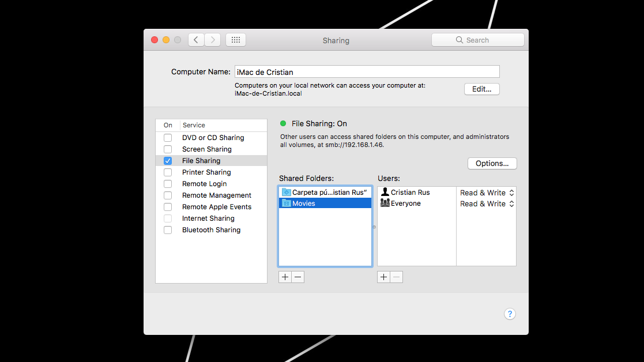Open Cristian Rus permission dropdown

click(487, 193)
